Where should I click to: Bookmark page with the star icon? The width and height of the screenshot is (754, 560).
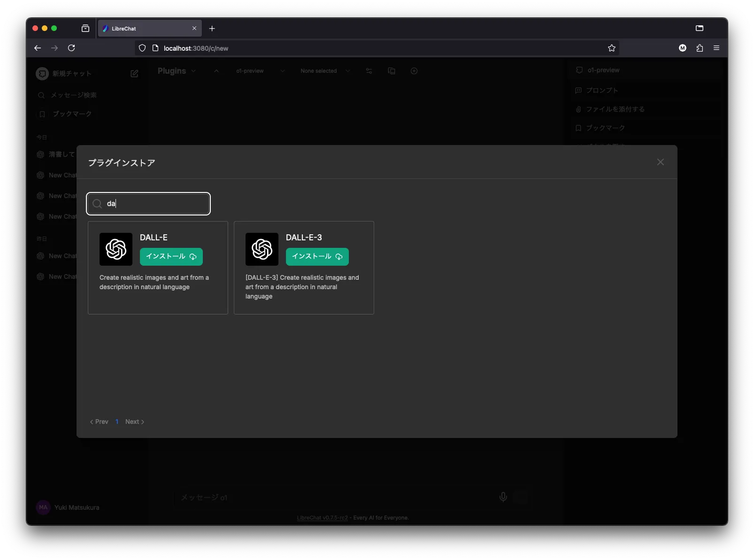tap(611, 48)
